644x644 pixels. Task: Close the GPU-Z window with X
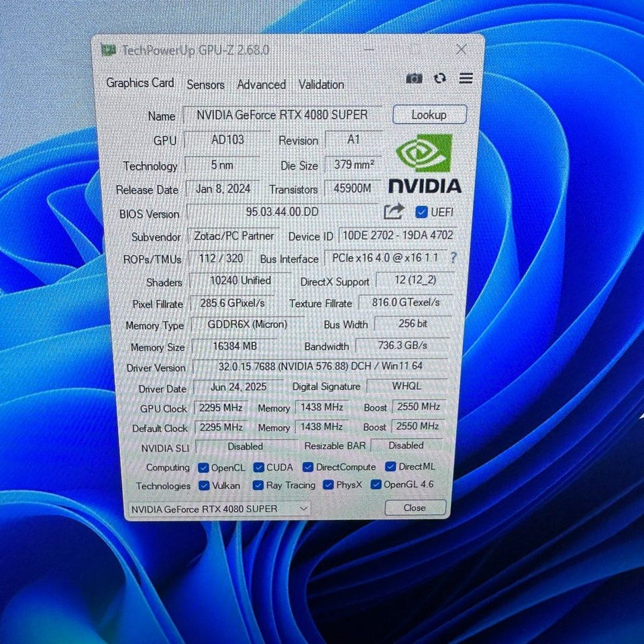(x=462, y=50)
